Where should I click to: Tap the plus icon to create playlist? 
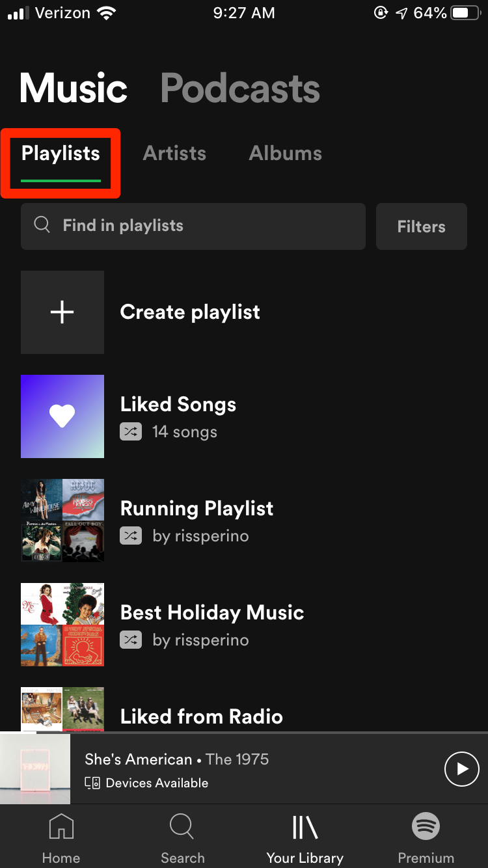pos(62,312)
